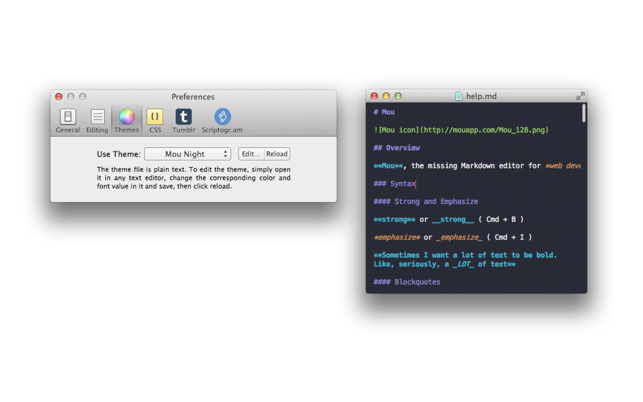Open the Tumblr preferences pane
643x402 pixels.
183,121
